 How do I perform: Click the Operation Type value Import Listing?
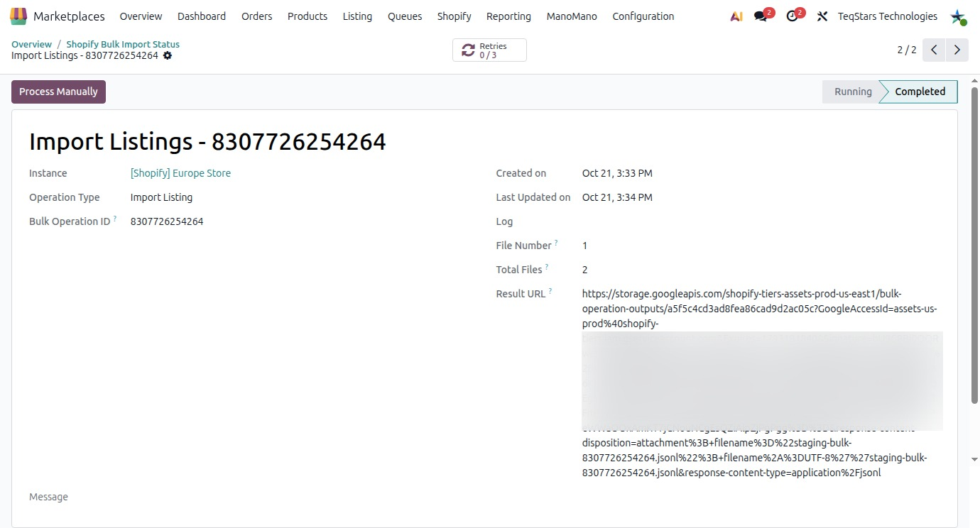click(x=161, y=197)
